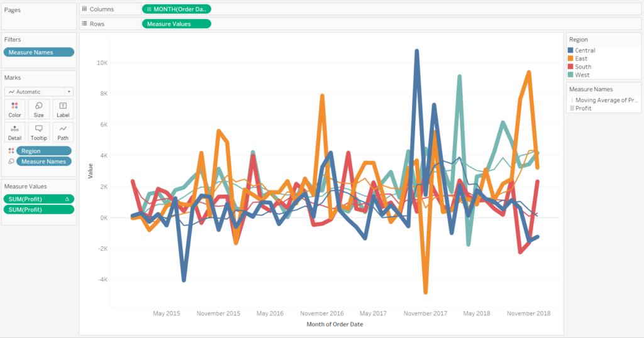Select the Detail marks card

(x=14, y=131)
